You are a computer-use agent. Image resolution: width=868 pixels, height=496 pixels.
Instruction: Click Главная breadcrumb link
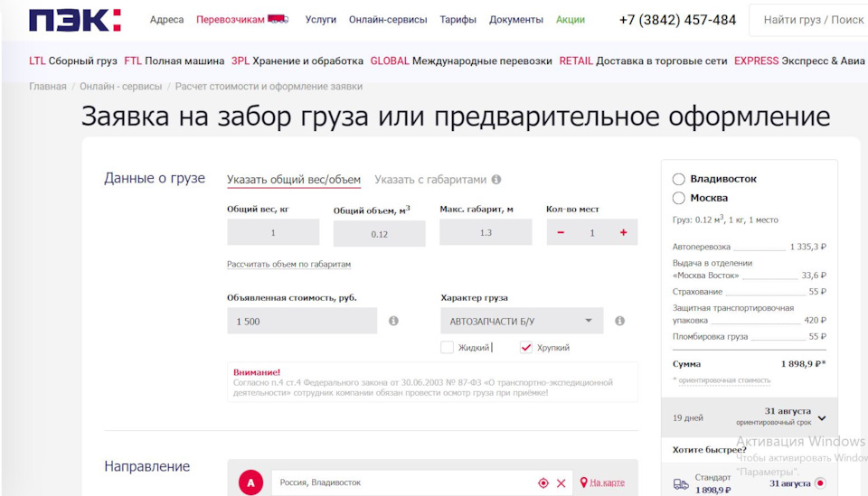(x=48, y=86)
